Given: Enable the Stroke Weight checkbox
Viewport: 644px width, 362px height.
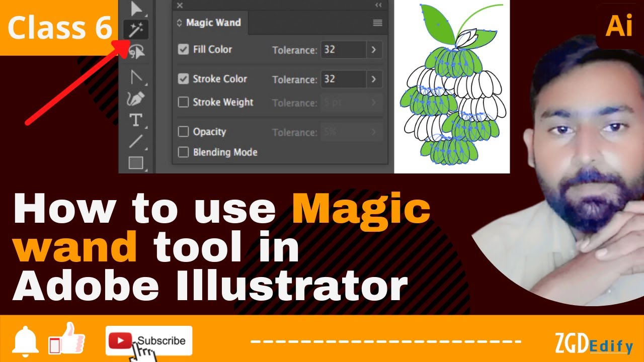Looking at the screenshot, I should point(183,102).
